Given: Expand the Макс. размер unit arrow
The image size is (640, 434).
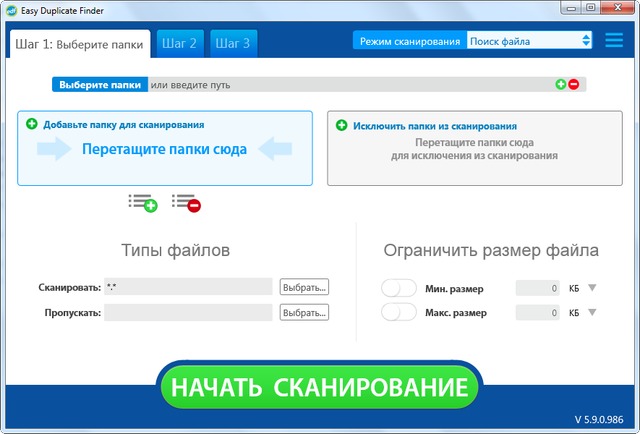Looking at the screenshot, I should click(x=592, y=312).
